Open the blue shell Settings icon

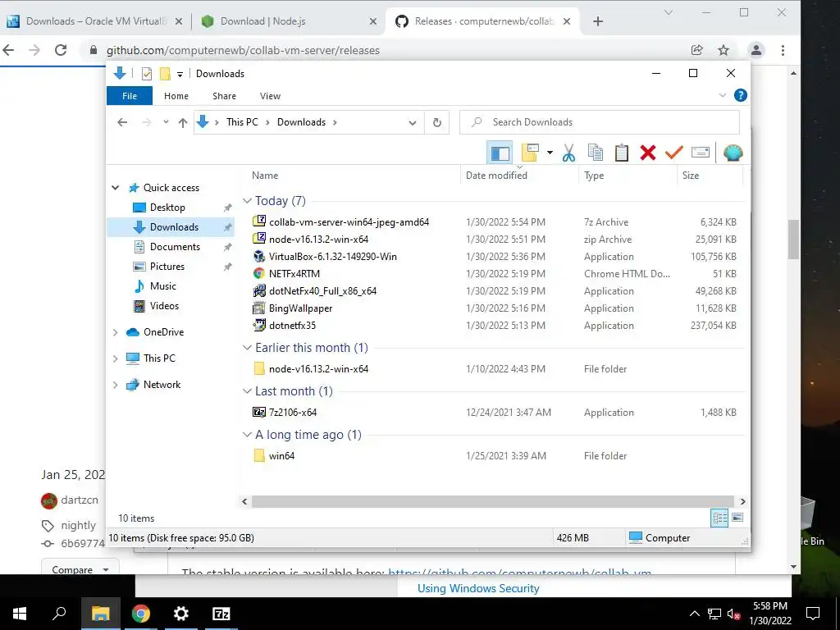[x=733, y=153]
